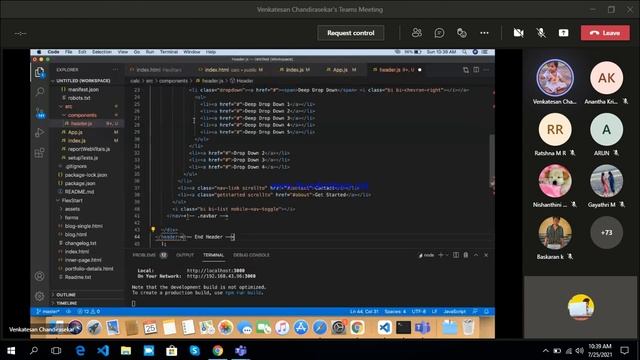This screenshot has width=640, height=360.
Task: Switch to the OUTPUT panel tab
Action: click(x=185, y=255)
